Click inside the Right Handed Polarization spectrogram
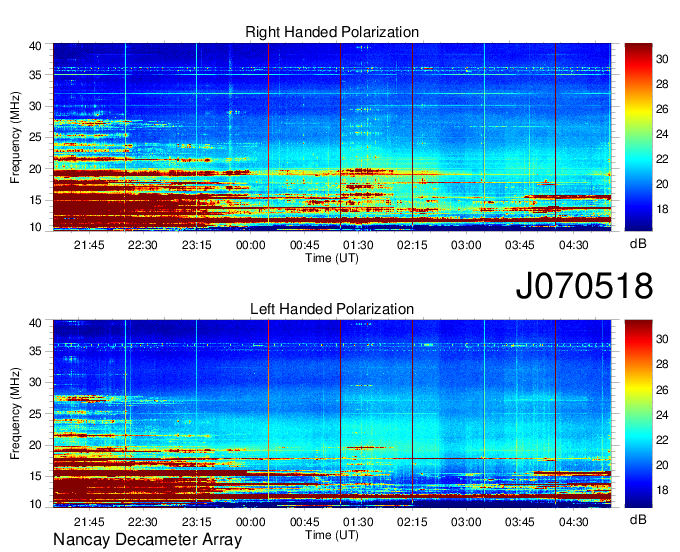Image resolution: width=680 pixels, height=552 pixels. click(332, 137)
